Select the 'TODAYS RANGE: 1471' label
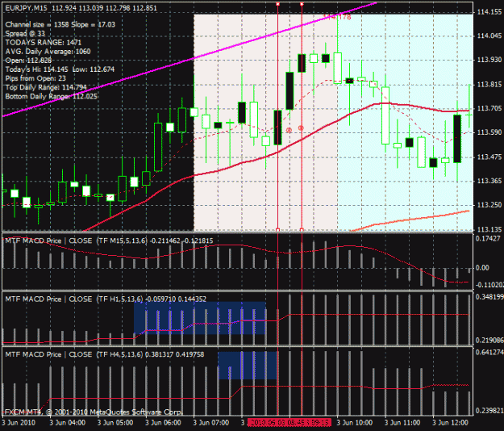The height and width of the screenshot is (431, 504). click(x=44, y=43)
